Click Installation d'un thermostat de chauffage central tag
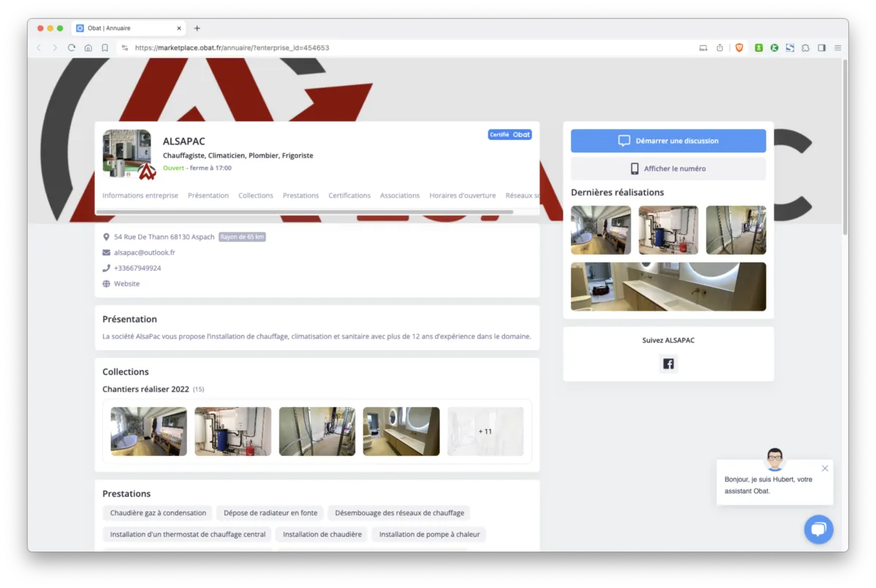 [188, 535]
